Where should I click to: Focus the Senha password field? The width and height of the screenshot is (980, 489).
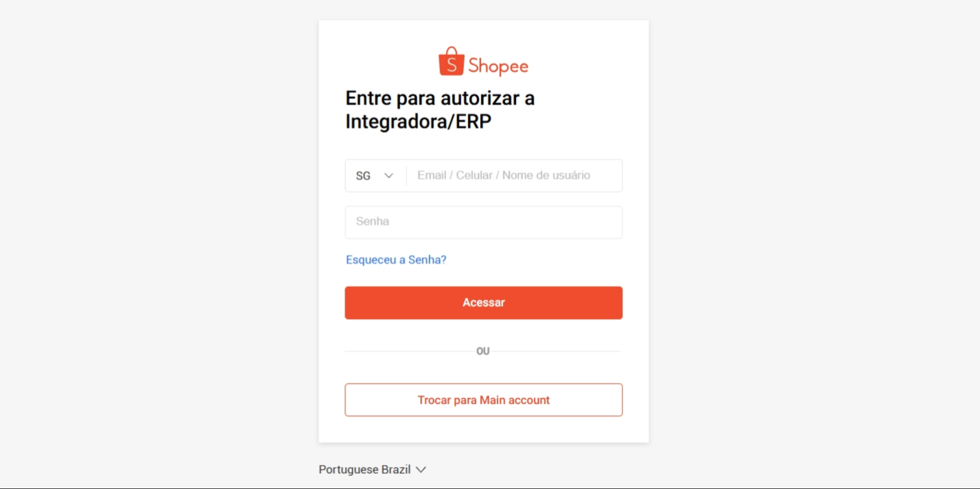click(484, 222)
